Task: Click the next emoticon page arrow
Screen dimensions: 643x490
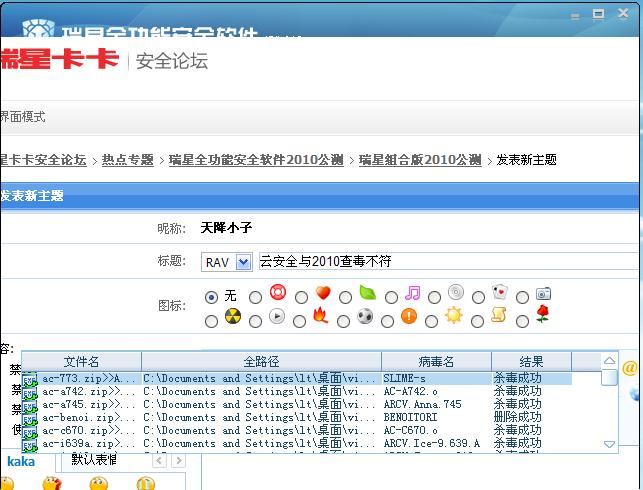Action: click(179, 461)
